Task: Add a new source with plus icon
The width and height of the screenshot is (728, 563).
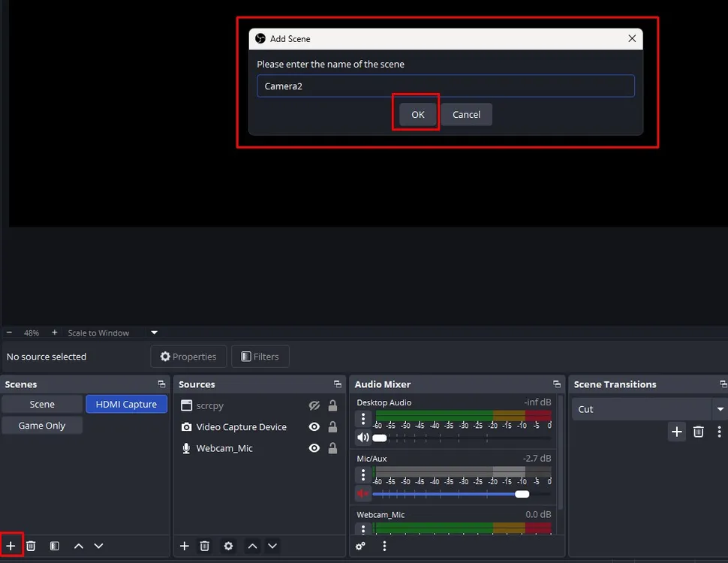Action: pyautogui.click(x=184, y=546)
